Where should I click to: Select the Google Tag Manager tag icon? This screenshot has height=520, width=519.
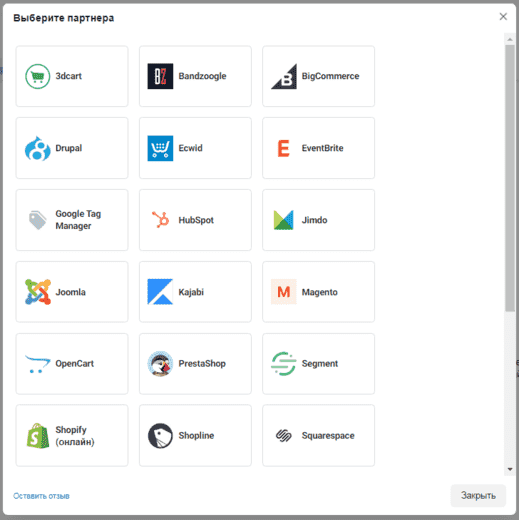[x=38, y=220]
